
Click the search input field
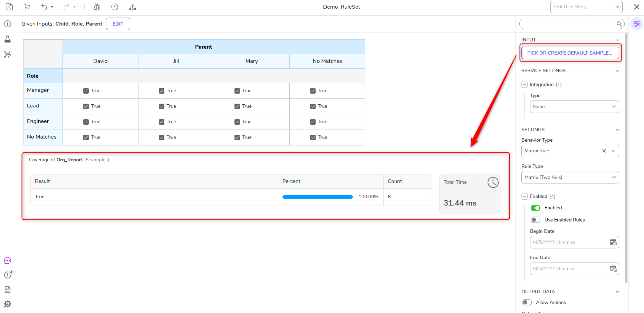568,24
